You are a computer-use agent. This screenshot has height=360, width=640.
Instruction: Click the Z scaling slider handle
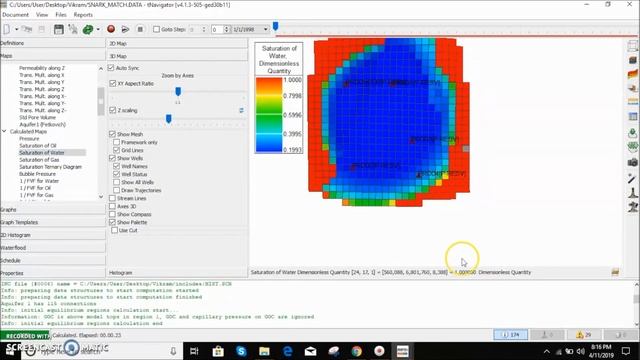click(169, 118)
